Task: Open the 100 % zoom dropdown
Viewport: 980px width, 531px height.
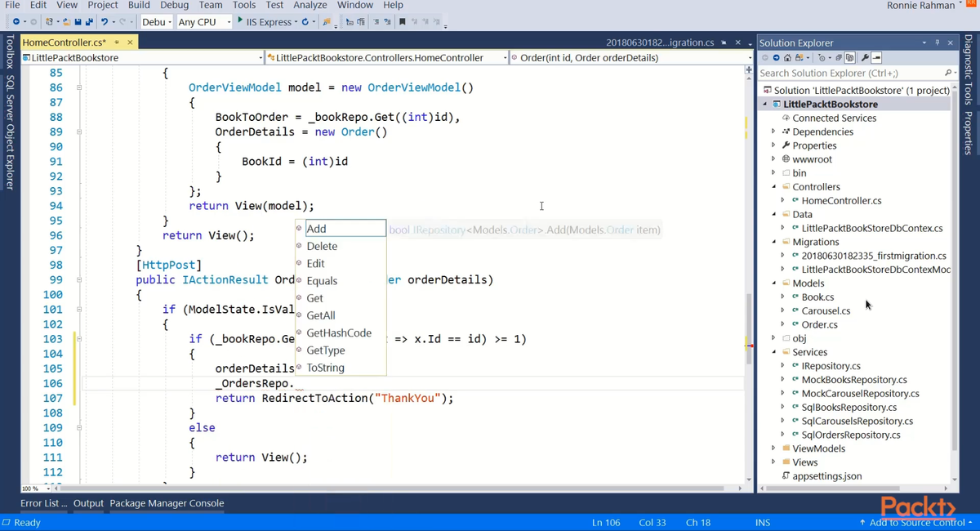Action: [x=35, y=489]
